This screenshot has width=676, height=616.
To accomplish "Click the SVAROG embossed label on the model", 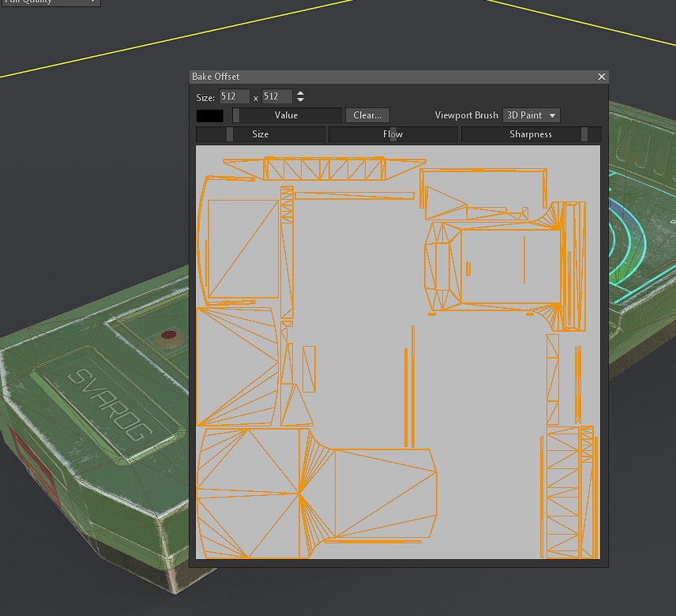I will [111, 404].
